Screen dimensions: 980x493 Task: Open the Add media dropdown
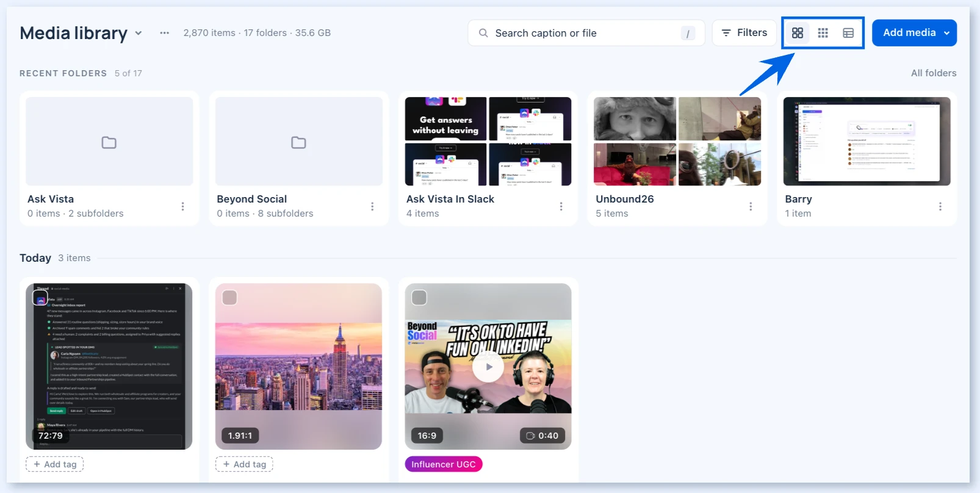coord(914,33)
